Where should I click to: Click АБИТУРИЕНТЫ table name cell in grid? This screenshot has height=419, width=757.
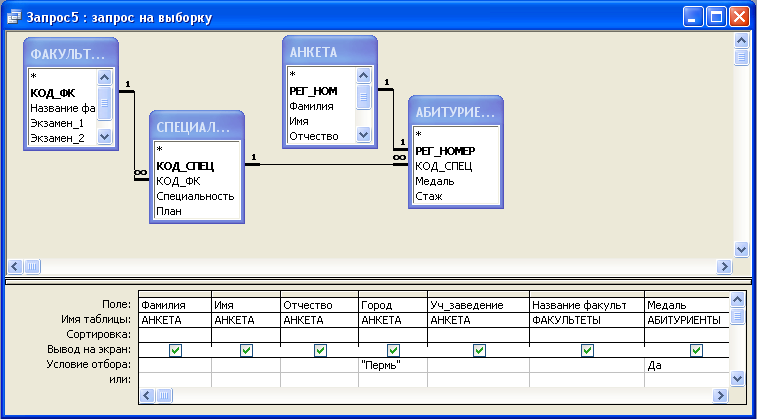(x=686, y=320)
